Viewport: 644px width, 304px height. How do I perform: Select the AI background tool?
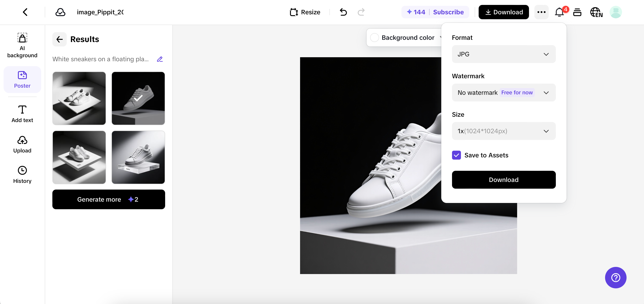coord(22,45)
